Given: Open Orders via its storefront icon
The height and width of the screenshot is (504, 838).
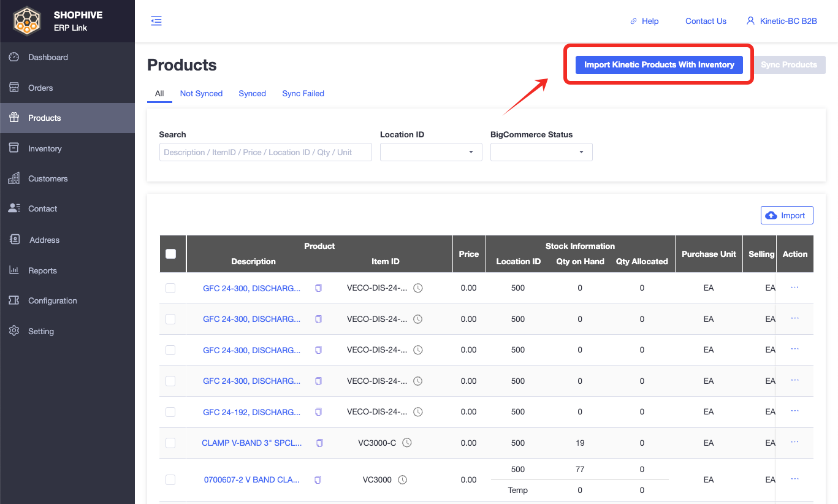Looking at the screenshot, I should [14, 88].
